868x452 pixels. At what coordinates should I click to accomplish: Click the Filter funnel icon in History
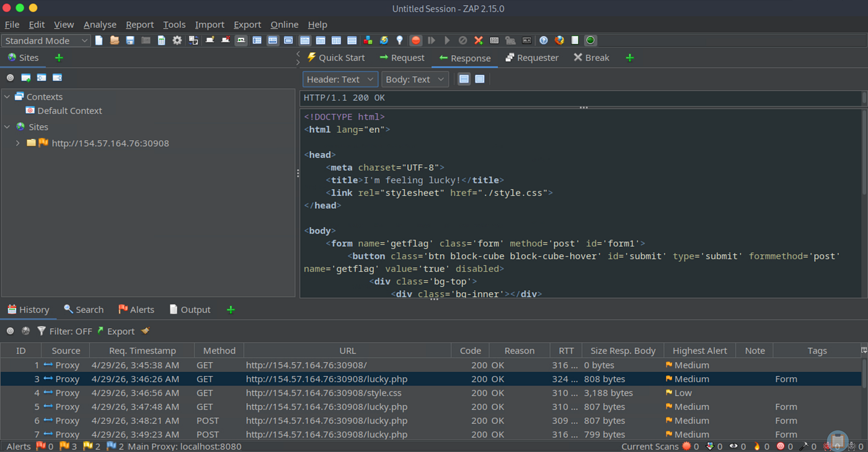click(x=42, y=331)
